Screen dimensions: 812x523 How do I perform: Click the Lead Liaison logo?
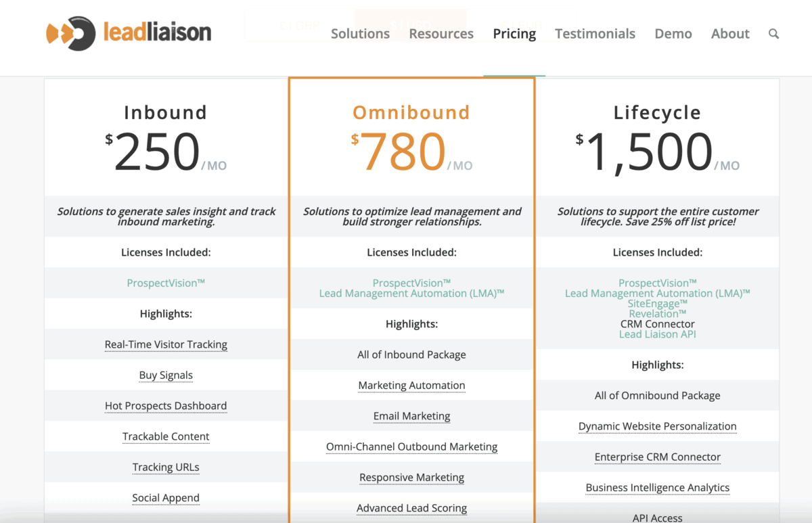coord(129,31)
